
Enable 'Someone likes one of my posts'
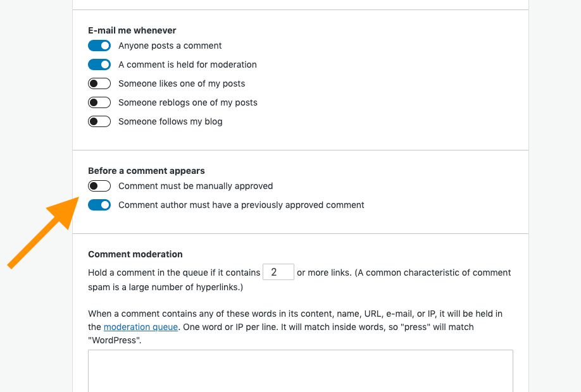[99, 83]
